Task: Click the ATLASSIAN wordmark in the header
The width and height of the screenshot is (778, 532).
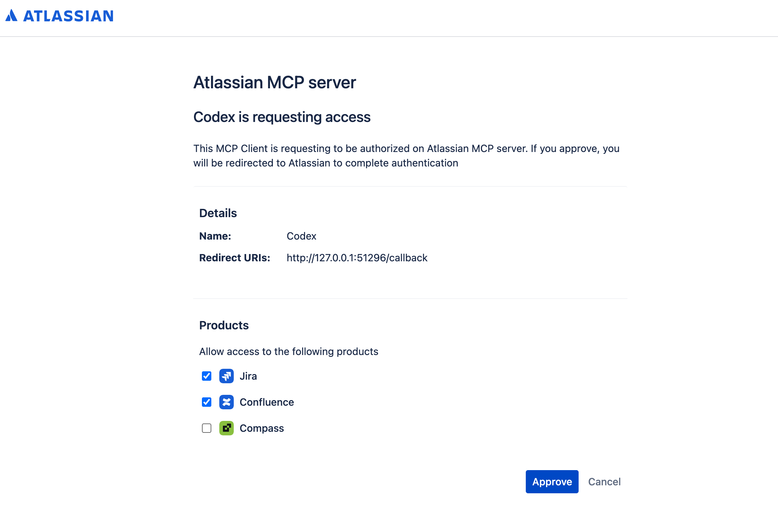Action: pos(68,16)
